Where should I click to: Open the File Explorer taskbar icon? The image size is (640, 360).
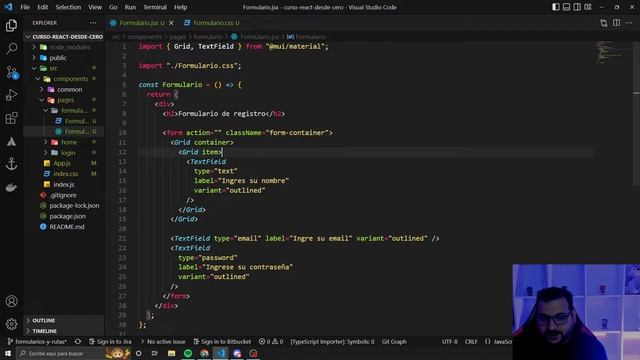171,353
